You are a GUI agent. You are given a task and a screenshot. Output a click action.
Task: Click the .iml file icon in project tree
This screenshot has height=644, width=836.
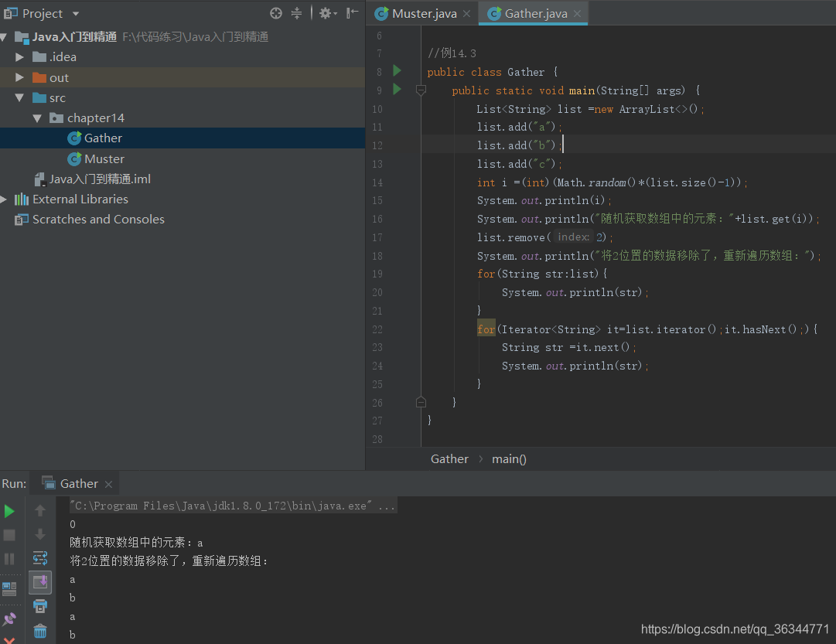39,179
